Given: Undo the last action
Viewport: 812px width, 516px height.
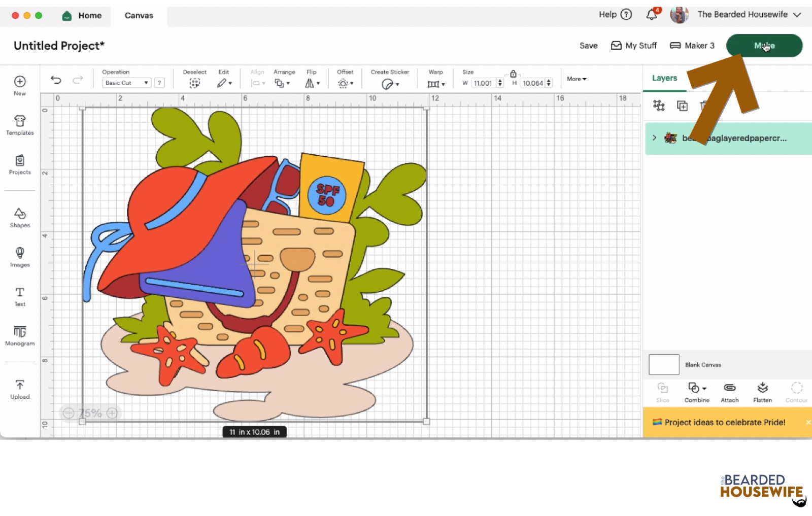Looking at the screenshot, I should [56, 80].
